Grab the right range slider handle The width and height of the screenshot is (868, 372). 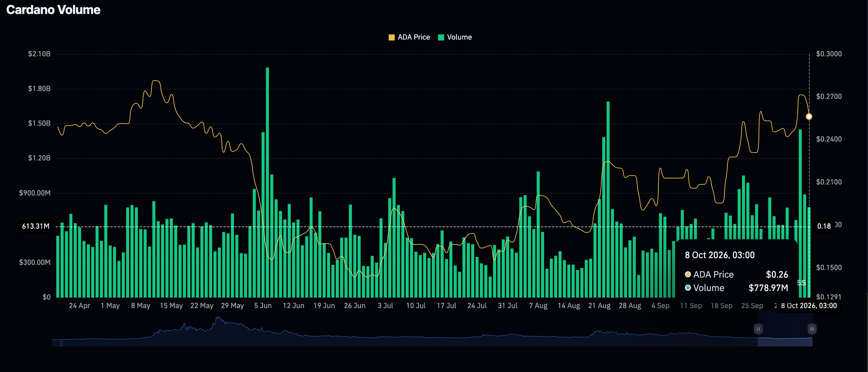(x=812, y=329)
